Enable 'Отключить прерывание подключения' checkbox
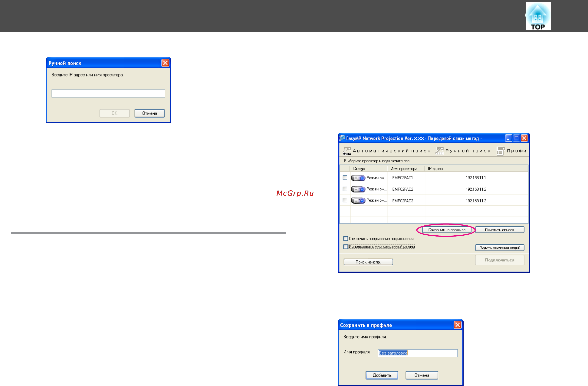This screenshot has height=386, width=588. (x=346, y=239)
